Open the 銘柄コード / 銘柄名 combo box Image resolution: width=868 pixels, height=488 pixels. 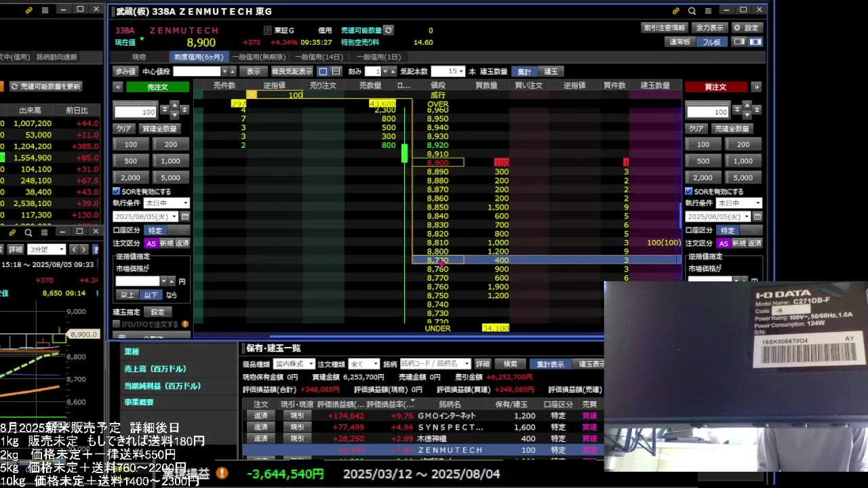coord(435,364)
